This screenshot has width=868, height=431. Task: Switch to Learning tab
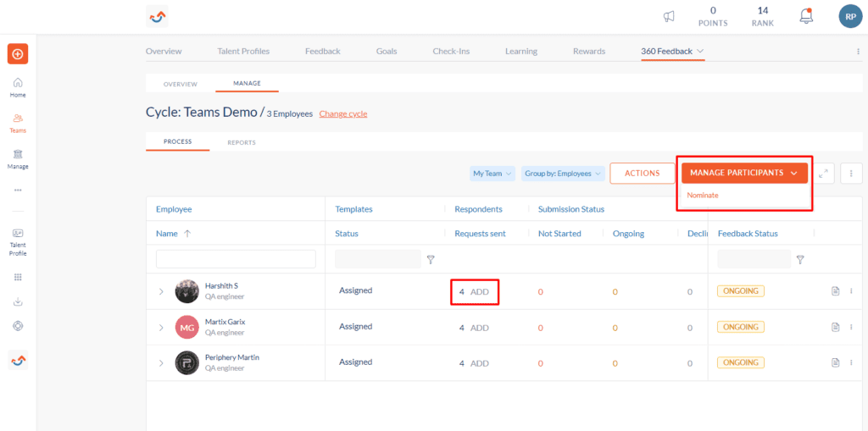click(521, 51)
